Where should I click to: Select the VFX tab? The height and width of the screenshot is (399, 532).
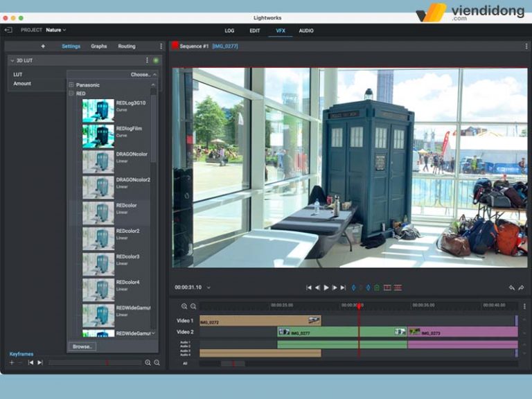[x=281, y=30]
